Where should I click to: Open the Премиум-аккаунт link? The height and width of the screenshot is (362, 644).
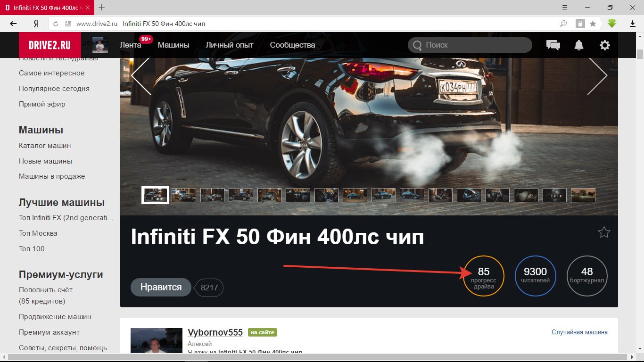point(50,332)
